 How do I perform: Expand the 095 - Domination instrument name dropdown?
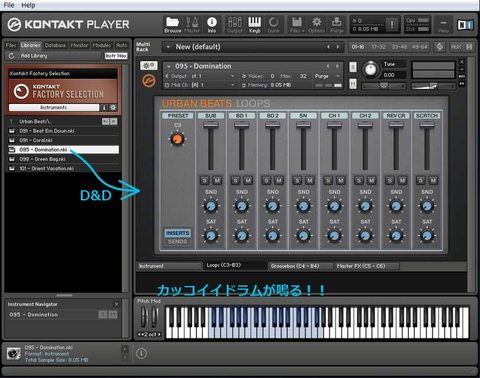169,66
